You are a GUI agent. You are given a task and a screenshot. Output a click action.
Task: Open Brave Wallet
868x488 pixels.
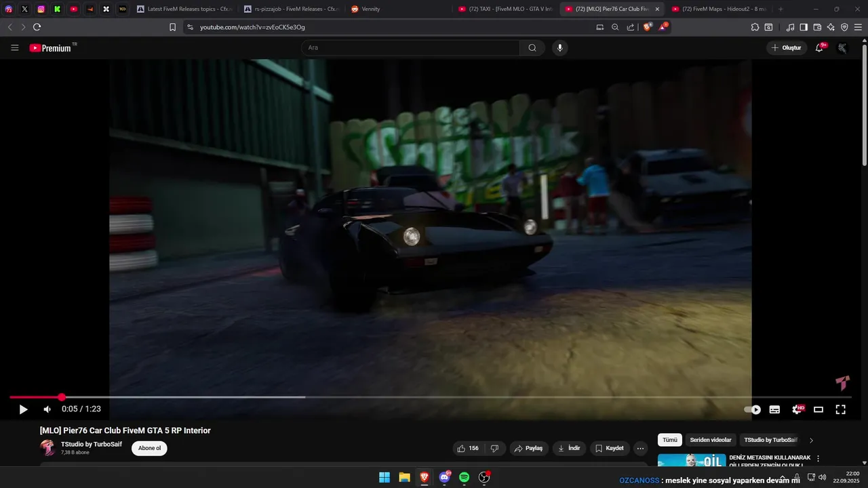pyautogui.click(x=817, y=27)
